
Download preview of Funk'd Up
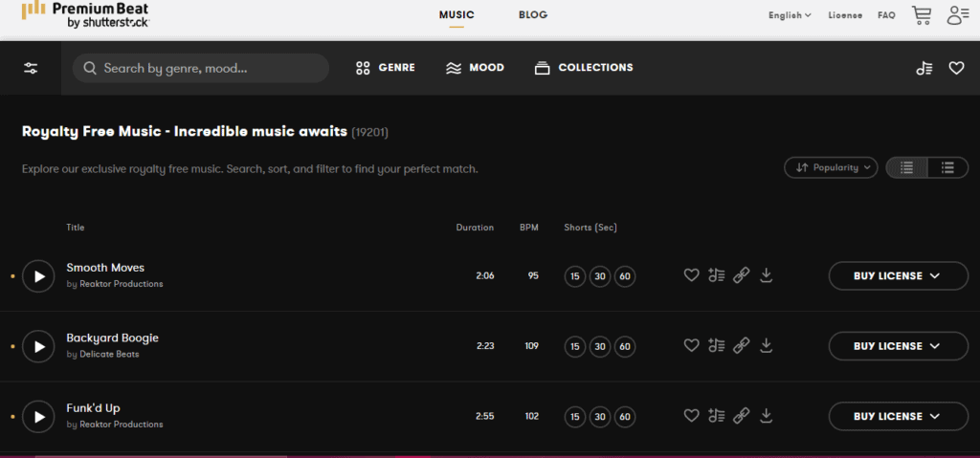pos(767,416)
